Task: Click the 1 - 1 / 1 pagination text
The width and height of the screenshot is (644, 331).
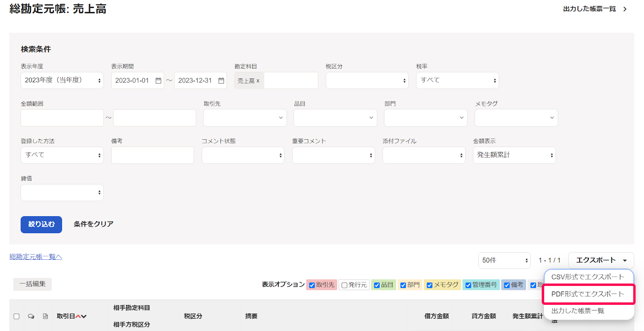Action: (549, 261)
